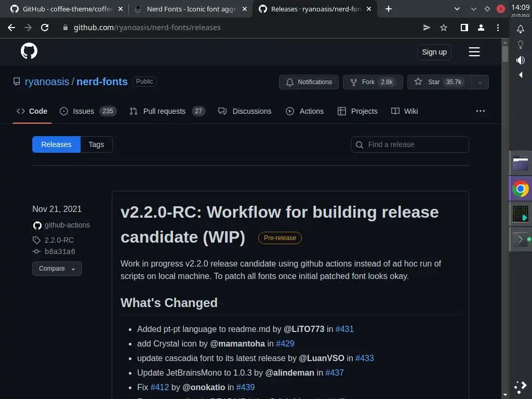Screen dimensions: 532x399
Task: Click the Find a release search field
Action: tap(410, 144)
